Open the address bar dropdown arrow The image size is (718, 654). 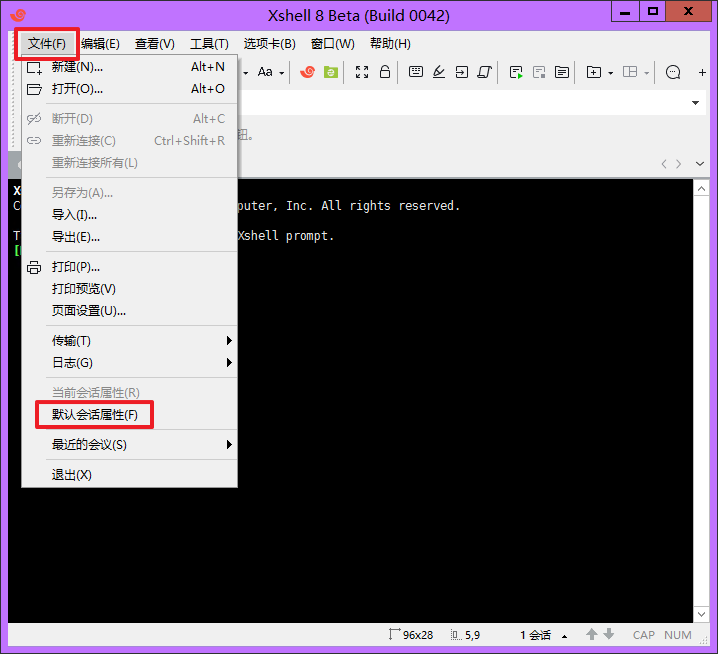click(x=696, y=103)
